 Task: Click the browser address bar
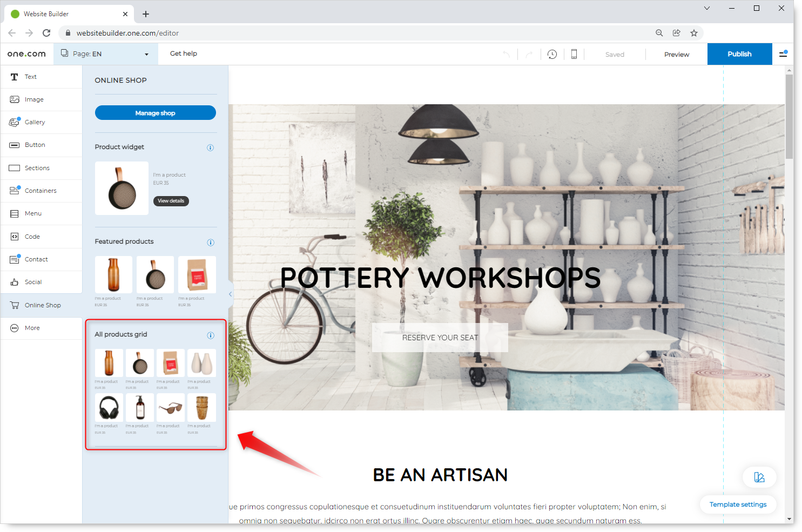click(x=356, y=33)
